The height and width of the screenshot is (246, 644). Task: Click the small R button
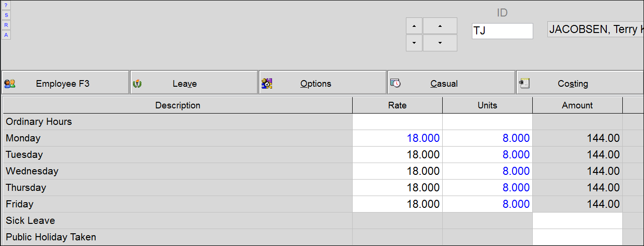click(x=6, y=25)
